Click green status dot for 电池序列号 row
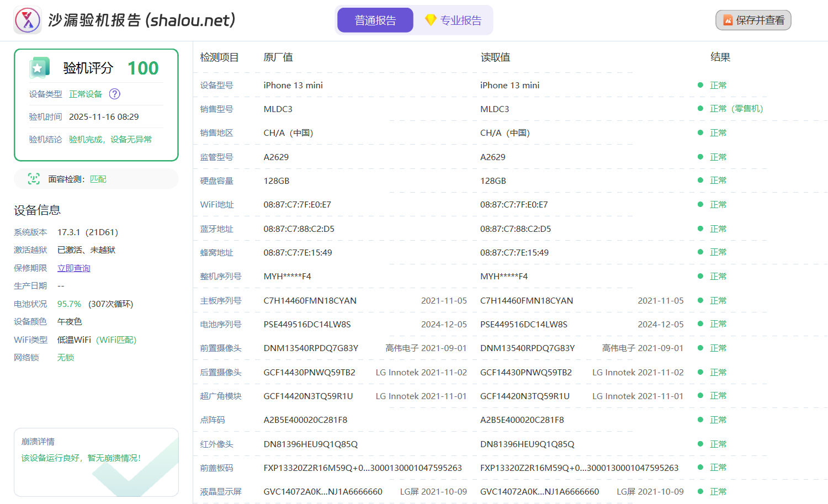This screenshot has height=504, width=828. [x=700, y=324]
